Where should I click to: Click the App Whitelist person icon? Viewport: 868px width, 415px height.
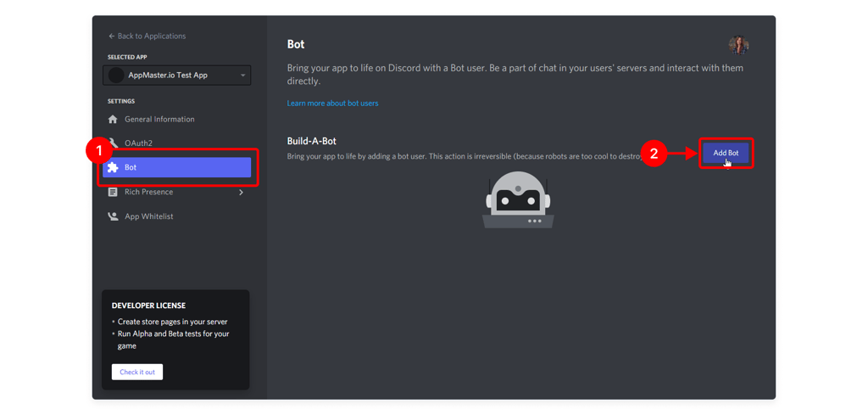[113, 217]
